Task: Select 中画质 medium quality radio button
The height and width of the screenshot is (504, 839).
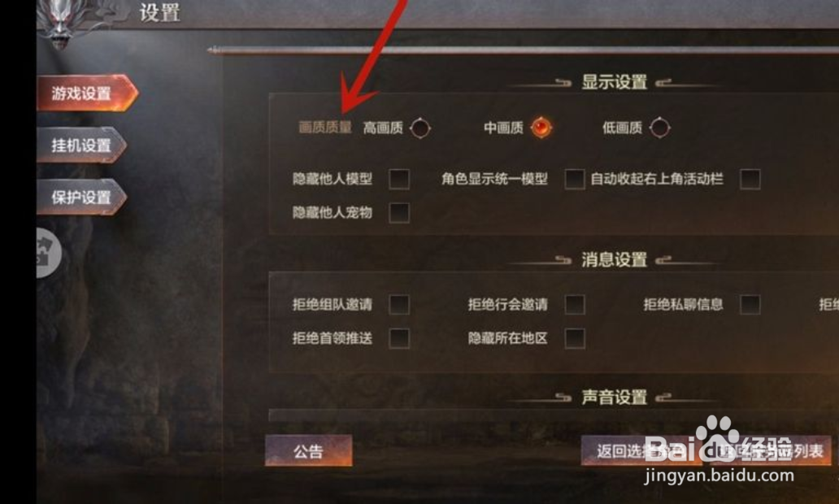Action: [x=541, y=128]
